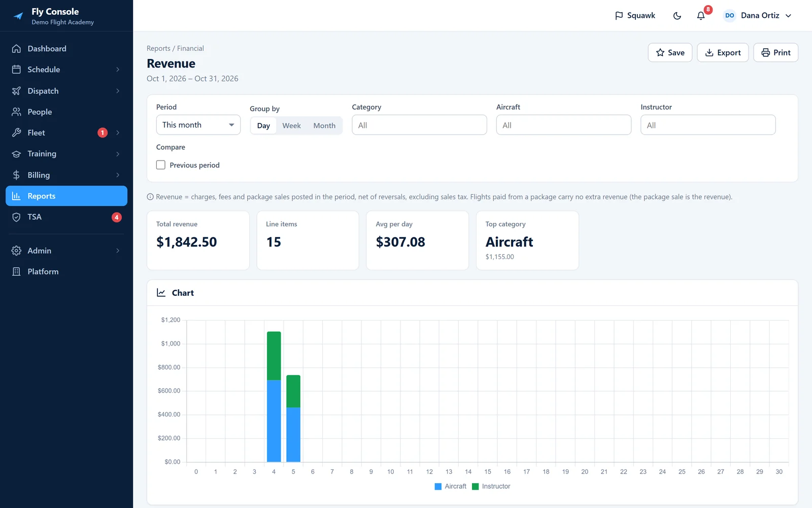812x508 pixels.
Task: Click the Fleet wrench icon
Action: coord(16,133)
